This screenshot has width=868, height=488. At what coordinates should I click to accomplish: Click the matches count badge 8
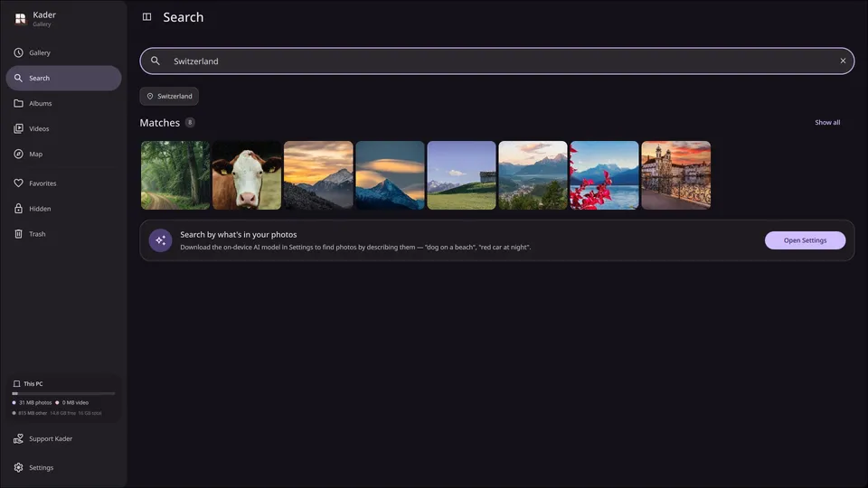click(x=190, y=122)
